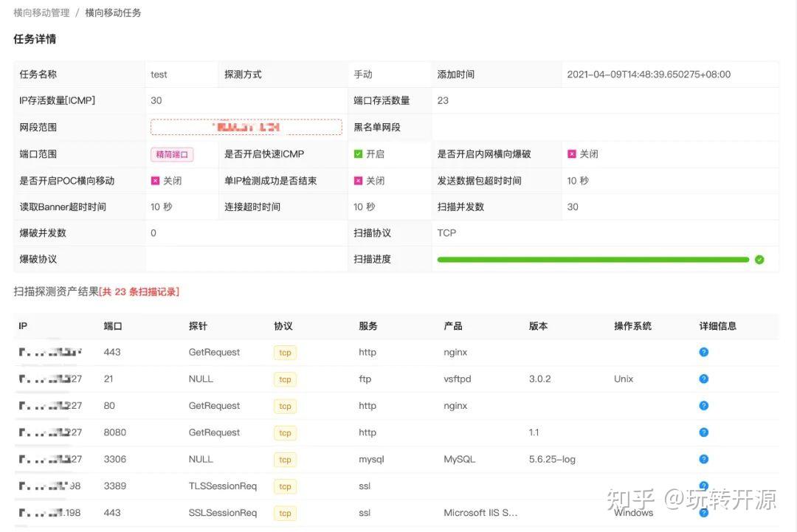Viewport: 797px width, 532px height.
Task: Select the tcp tag on the port 80 row
Action: coord(284,406)
